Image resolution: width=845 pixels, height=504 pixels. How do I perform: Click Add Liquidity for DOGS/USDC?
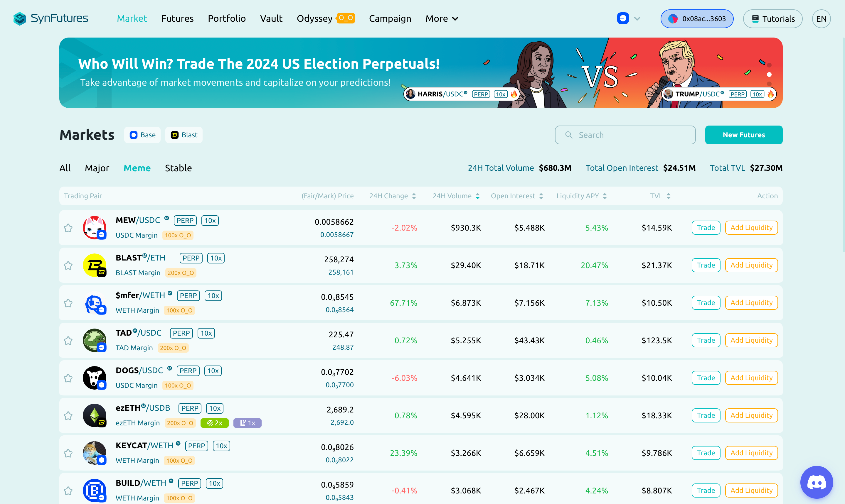tap(751, 377)
